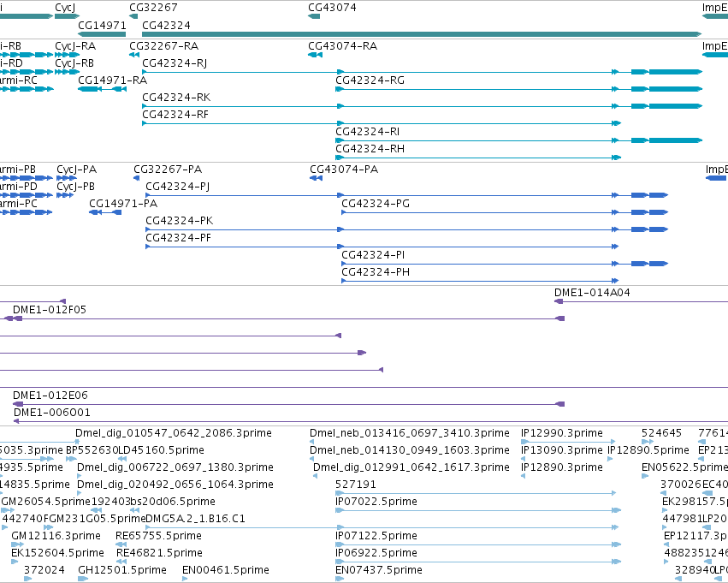Select the BP552630 EST label

pyautogui.click(x=92, y=450)
